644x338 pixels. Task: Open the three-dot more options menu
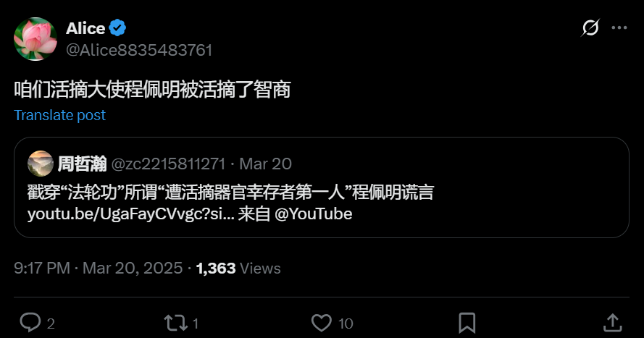(619, 28)
